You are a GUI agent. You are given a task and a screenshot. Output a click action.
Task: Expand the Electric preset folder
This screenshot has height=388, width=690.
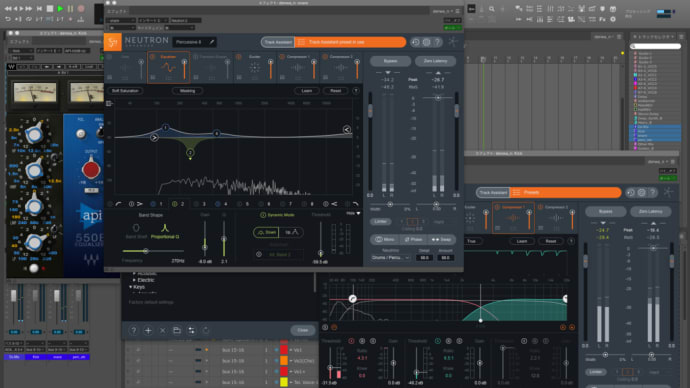(134, 280)
